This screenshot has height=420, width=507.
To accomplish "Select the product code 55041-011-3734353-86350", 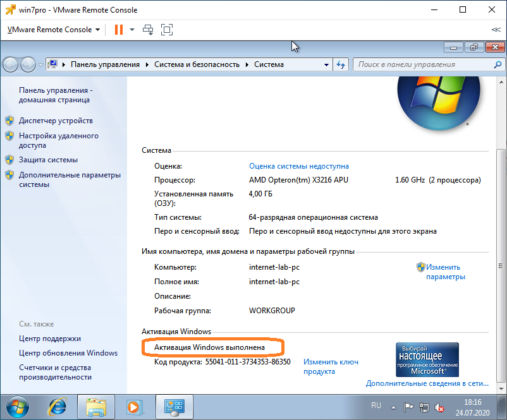I will pyautogui.click(x=248, y=361).
